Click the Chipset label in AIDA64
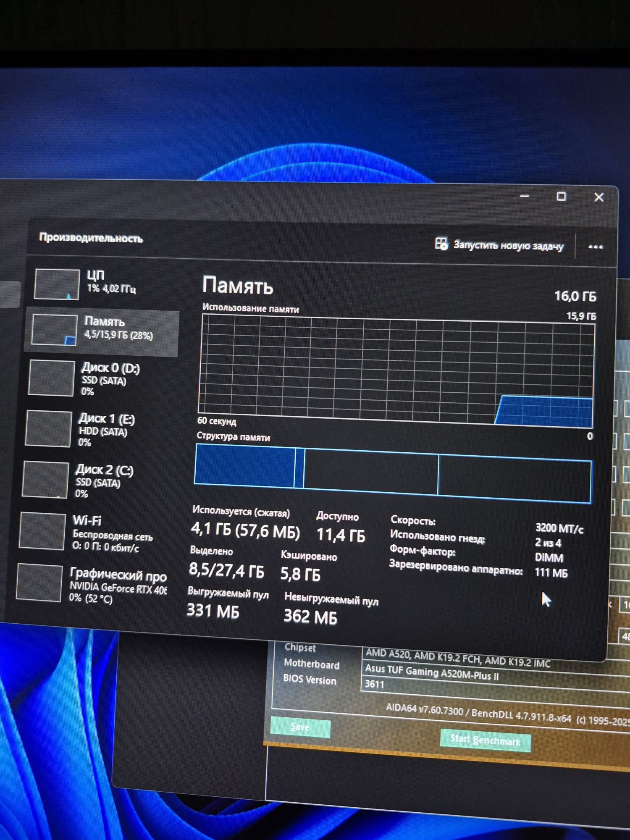Screen dimensions: 630x840 (300, 648)
